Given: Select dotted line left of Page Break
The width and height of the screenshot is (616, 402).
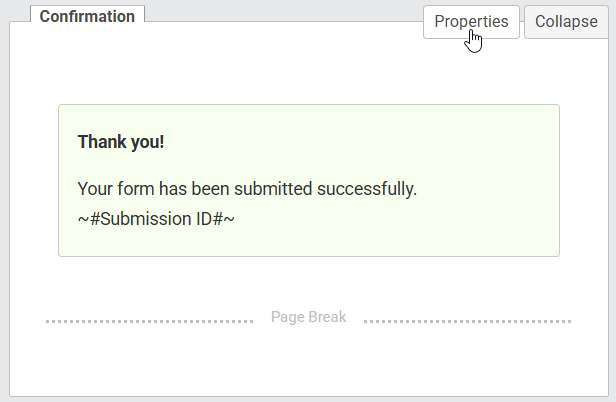Looking at the screenshot, I should (x=149, y=321).
